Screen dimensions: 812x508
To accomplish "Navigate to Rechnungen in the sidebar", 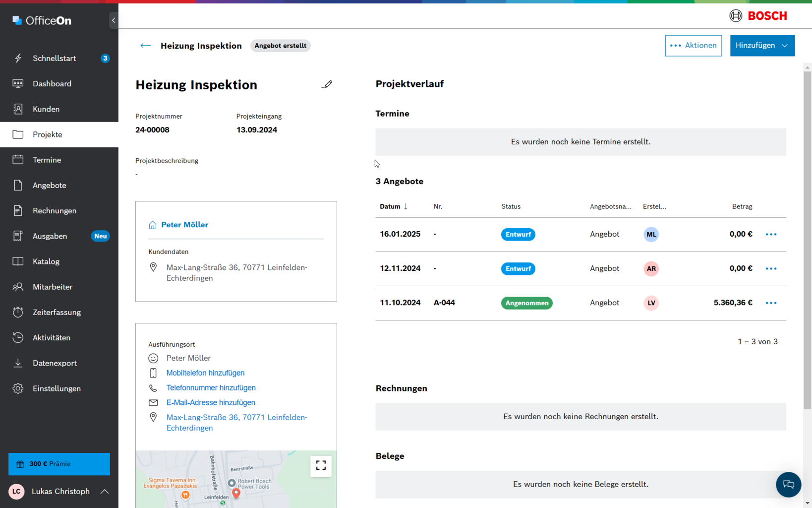I will tap(55, 211).
